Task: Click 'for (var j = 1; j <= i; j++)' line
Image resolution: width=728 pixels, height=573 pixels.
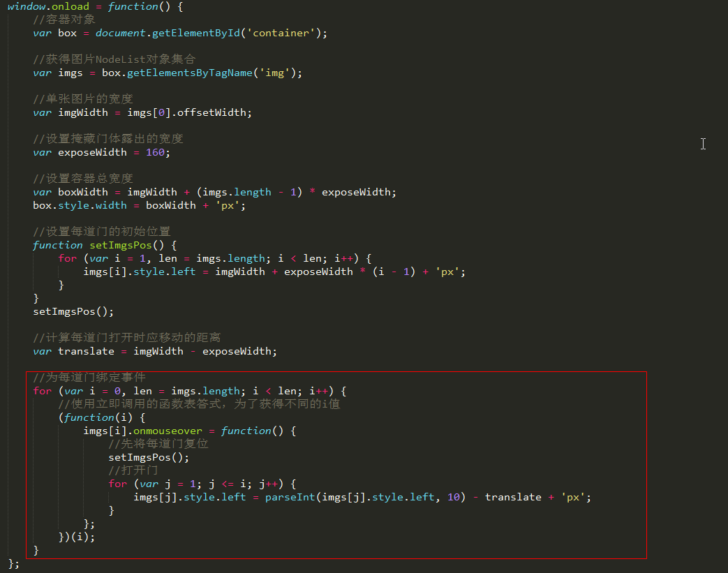Action: click(202, 484)
